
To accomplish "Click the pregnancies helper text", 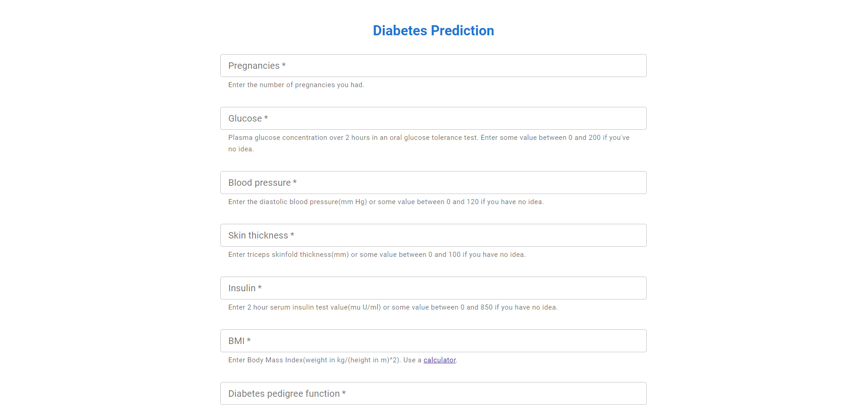I will click(296, 85).
